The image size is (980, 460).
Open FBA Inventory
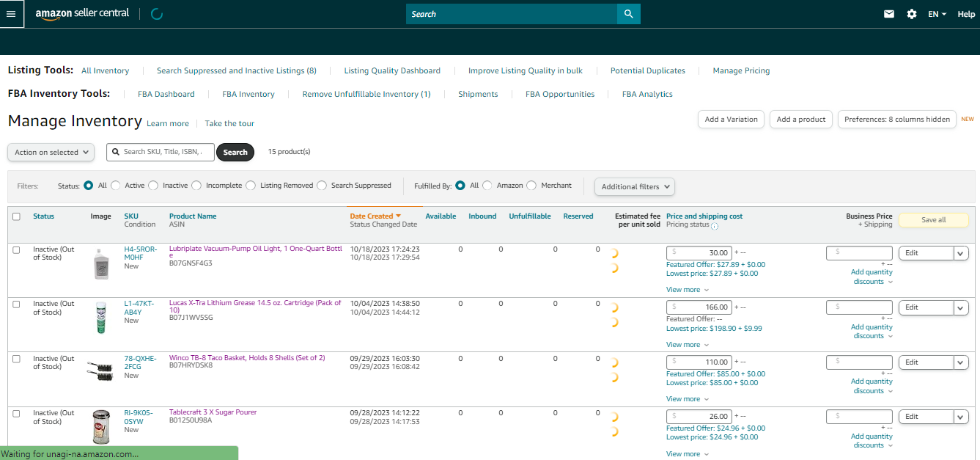click(248, 95)
